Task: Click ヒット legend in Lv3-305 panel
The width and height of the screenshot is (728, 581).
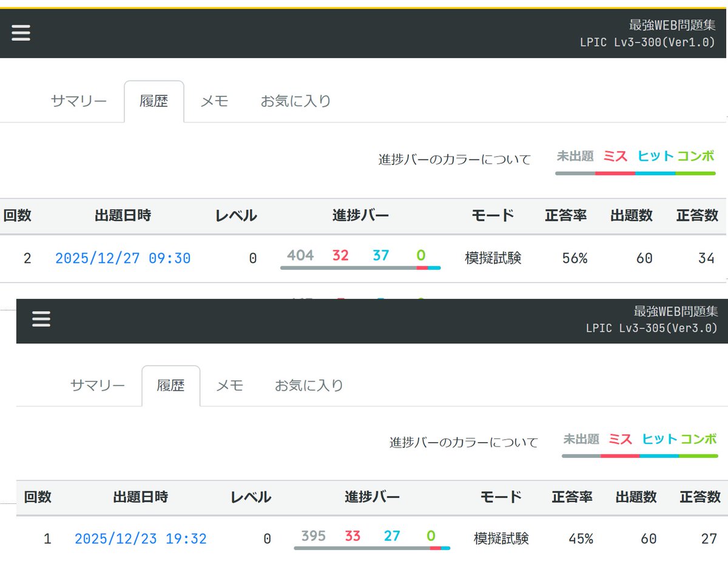Action: tap(659, 439)
